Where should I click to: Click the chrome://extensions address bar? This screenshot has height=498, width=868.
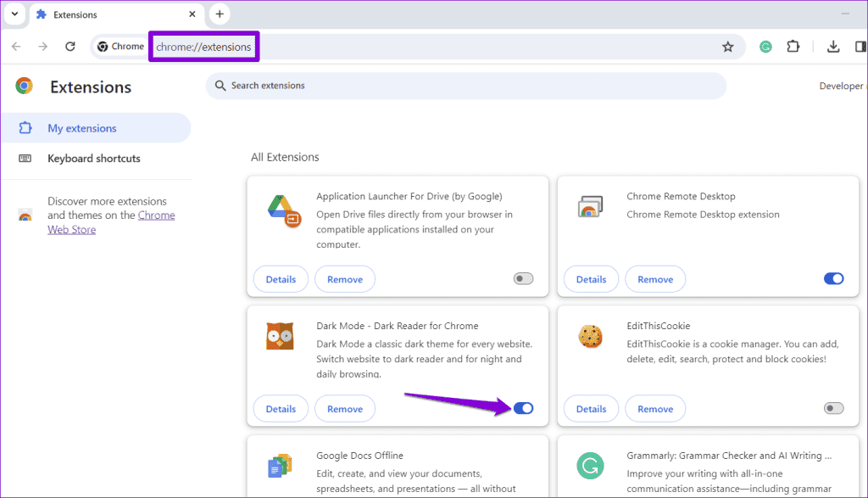click(204, 47)
